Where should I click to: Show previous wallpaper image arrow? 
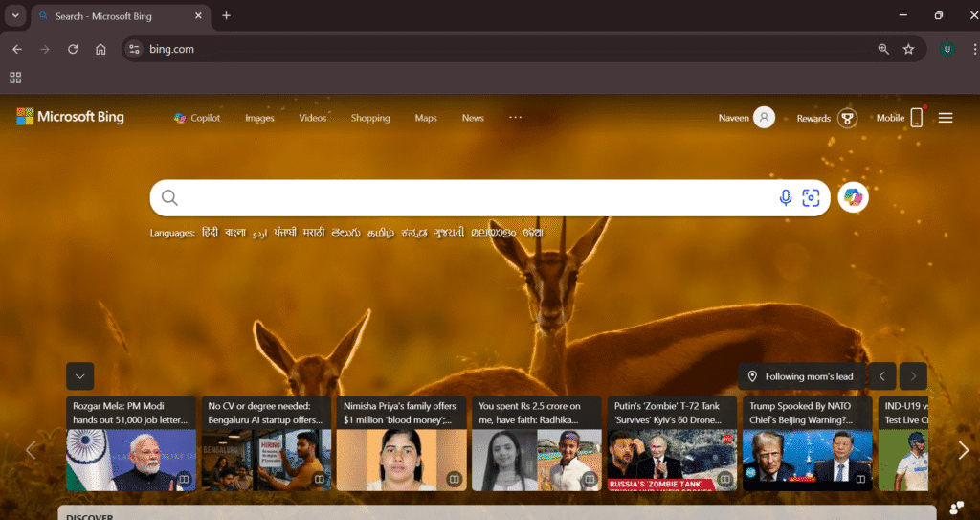[881, 376]
